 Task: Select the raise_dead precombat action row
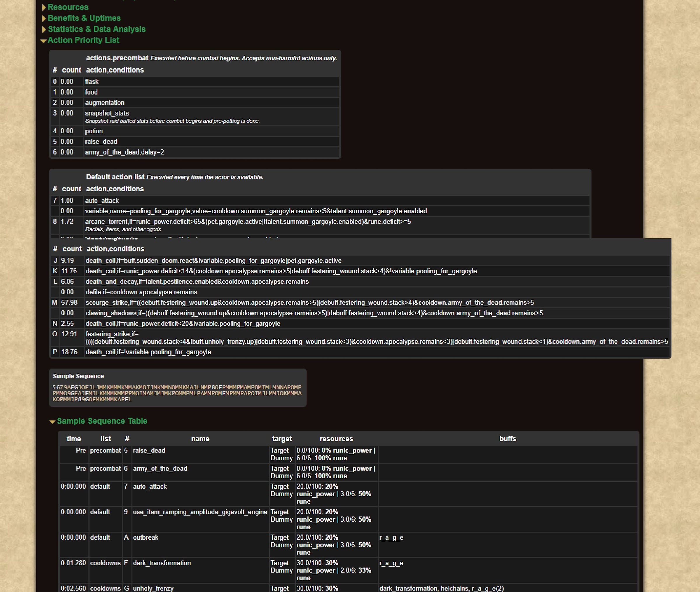coord(101,142)
